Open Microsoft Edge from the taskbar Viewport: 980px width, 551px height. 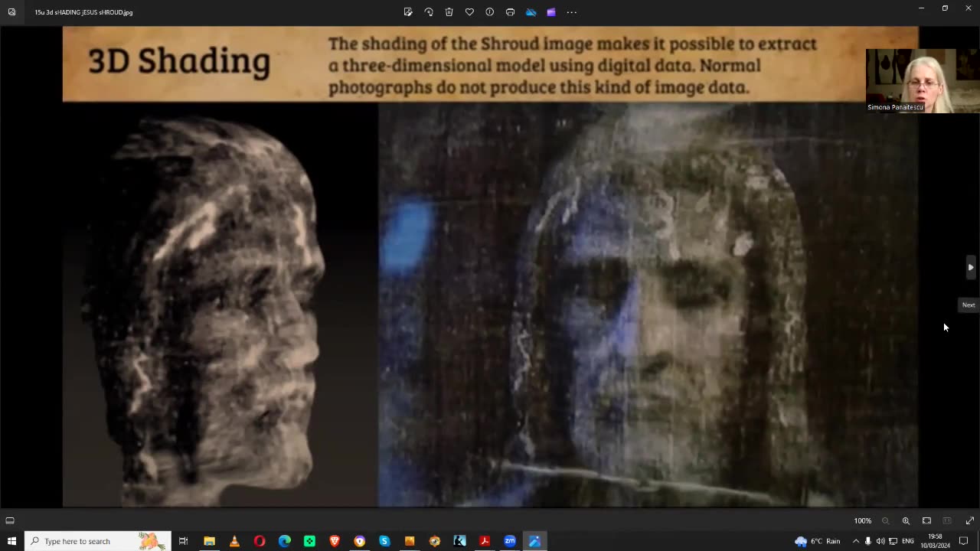tap(284, 541)
